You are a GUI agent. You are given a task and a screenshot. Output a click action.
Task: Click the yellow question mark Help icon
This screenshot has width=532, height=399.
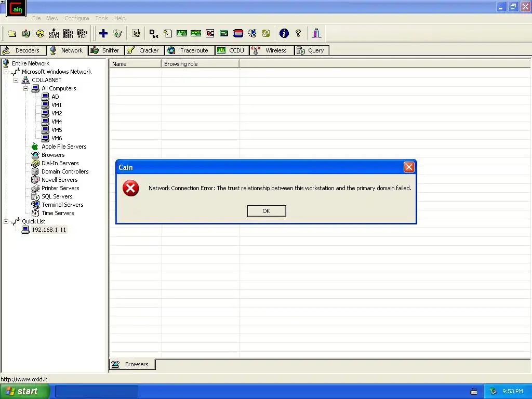(298, 33)
